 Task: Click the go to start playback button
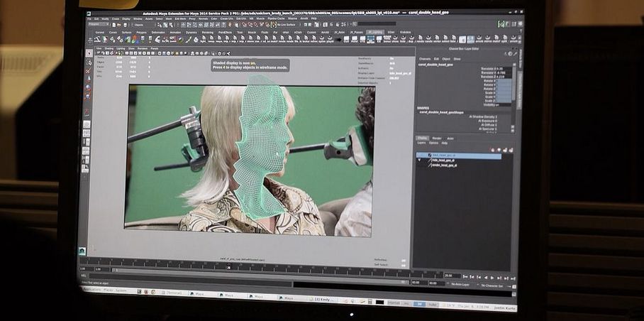point(465,276)
